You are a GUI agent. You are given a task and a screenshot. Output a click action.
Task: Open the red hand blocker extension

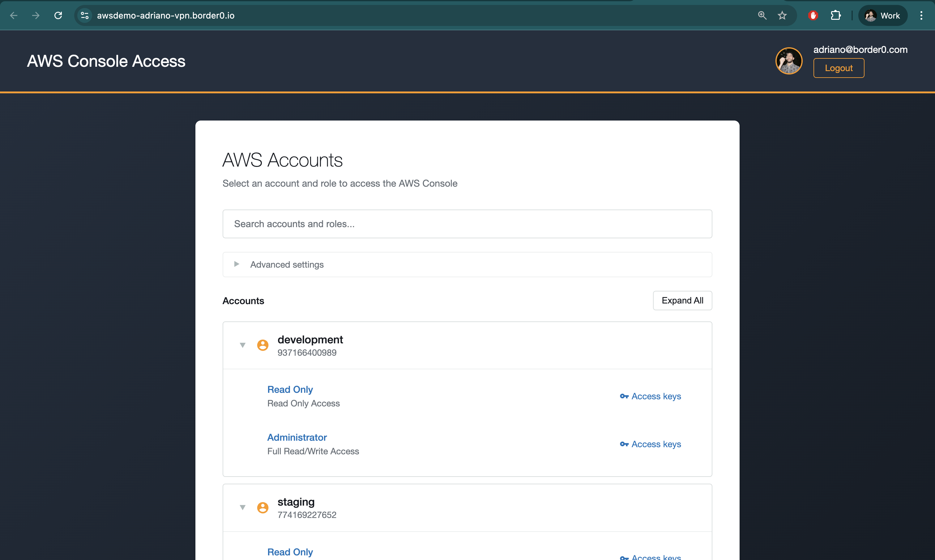click(813, 15)
